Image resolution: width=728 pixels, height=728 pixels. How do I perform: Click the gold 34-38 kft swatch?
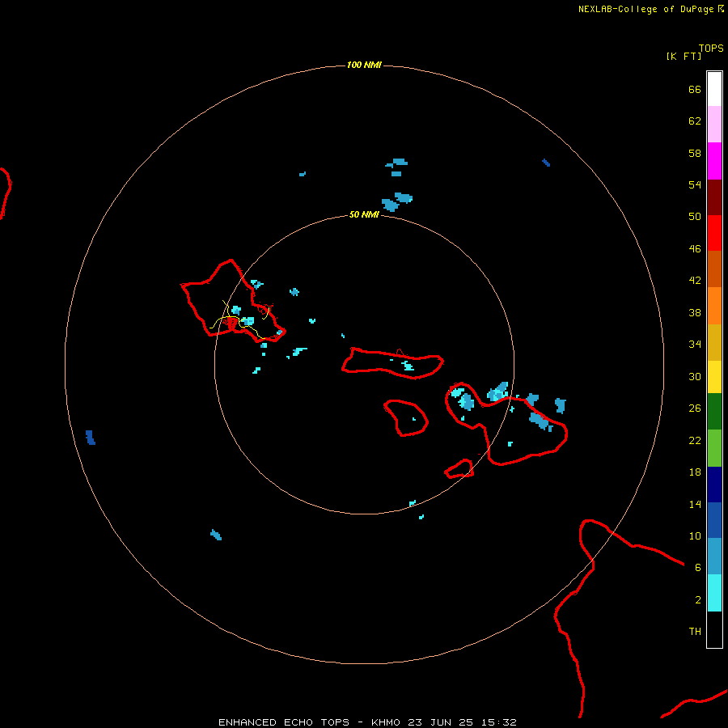714,342
